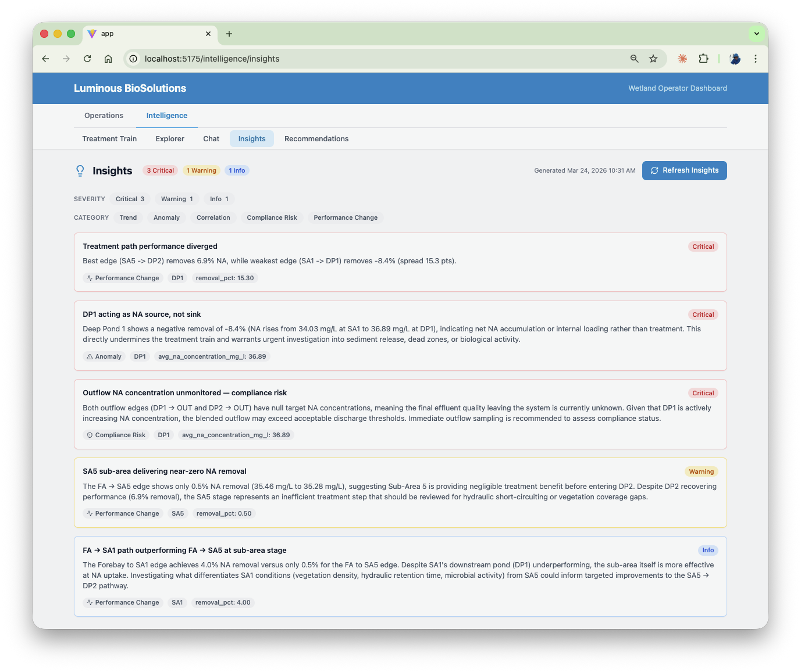
Task: Toggle the Performance Change category filter chip
Action: [346, 217]
